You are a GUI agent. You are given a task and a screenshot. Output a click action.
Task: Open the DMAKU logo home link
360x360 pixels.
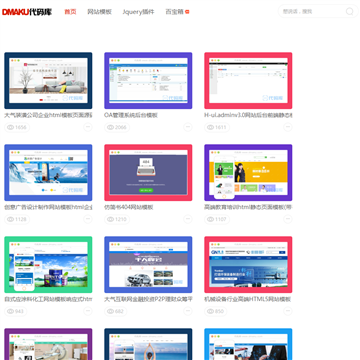point(27,12)
